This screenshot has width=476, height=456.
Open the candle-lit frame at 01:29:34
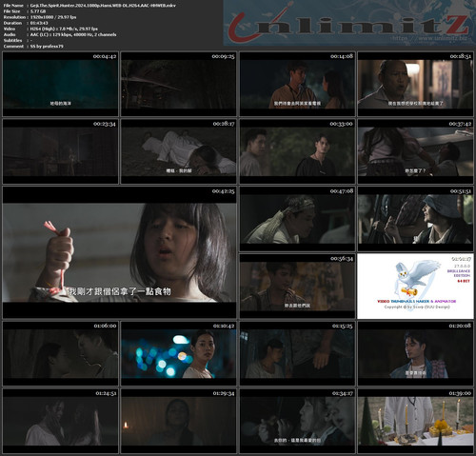pos(179,421)
